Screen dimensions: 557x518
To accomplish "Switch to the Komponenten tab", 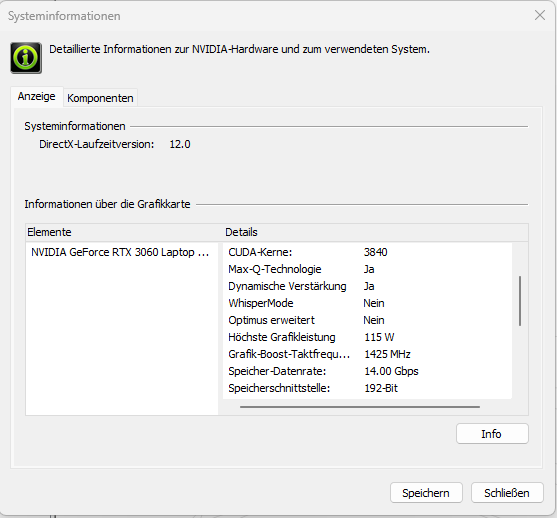I will point(100,98).
